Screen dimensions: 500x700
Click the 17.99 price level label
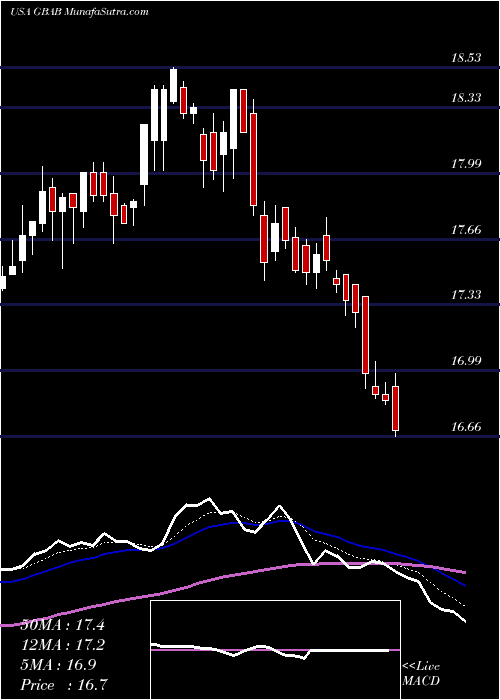(466, 163)
